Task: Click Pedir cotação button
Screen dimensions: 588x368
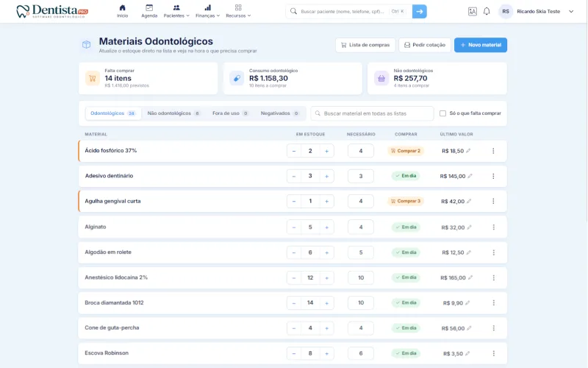Action: 425,45
